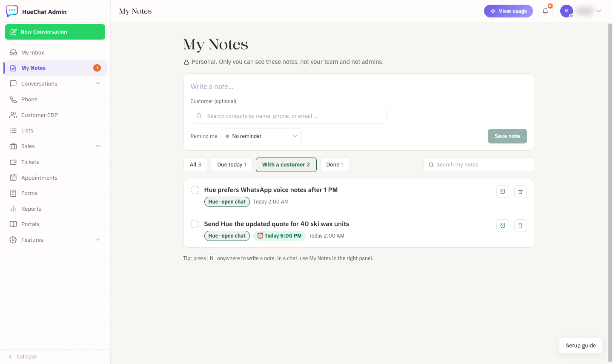
Task: Show notes Due today
Action: [232, 165]
